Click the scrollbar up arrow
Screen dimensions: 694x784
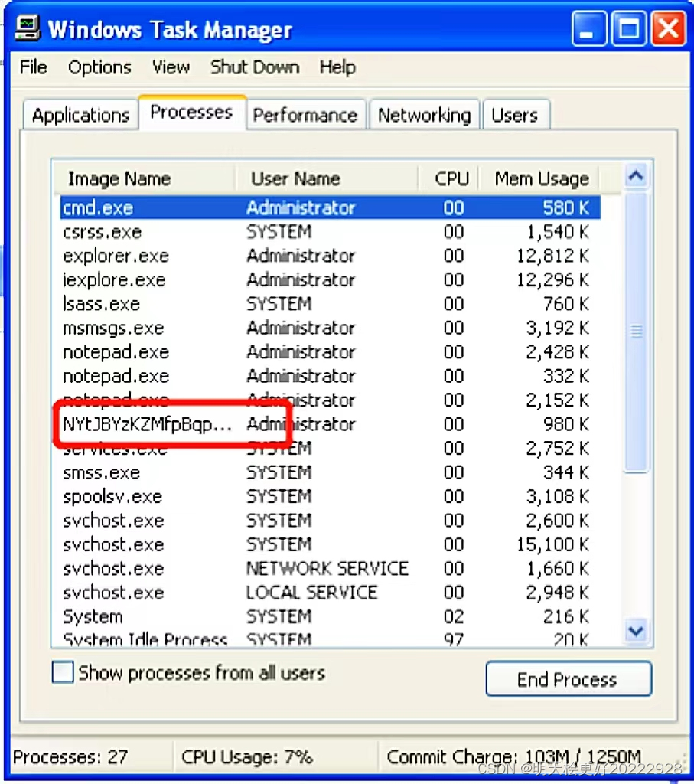pyautogui.click(x=636, y=176)
